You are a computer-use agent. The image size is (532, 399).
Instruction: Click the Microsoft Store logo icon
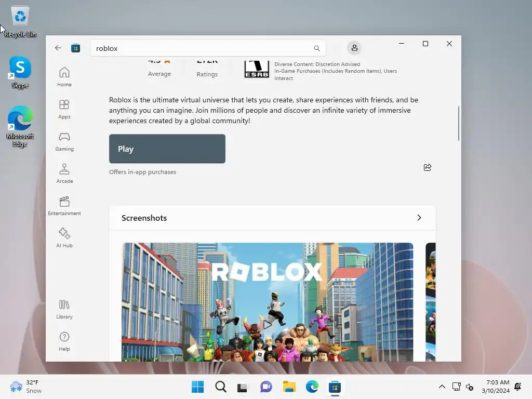[76, 48]
